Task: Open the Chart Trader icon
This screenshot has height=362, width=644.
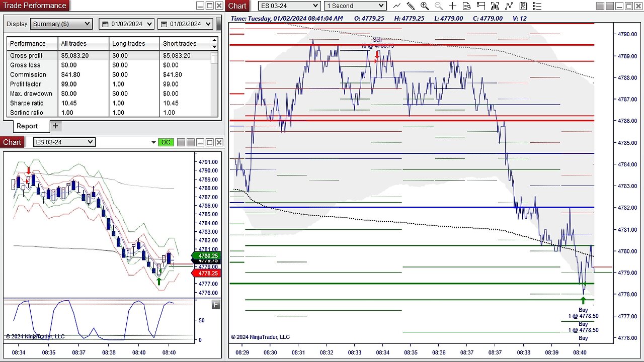Action: 481,6
